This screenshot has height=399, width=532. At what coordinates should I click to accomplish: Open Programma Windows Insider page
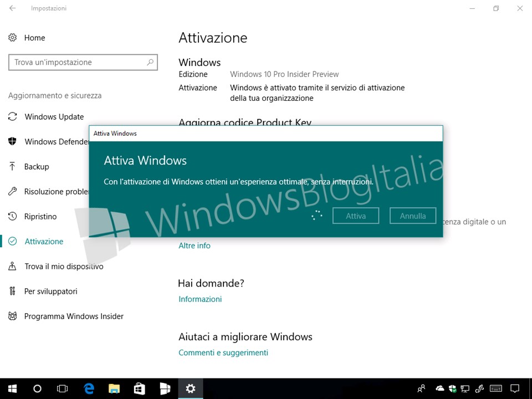point(74,316)
